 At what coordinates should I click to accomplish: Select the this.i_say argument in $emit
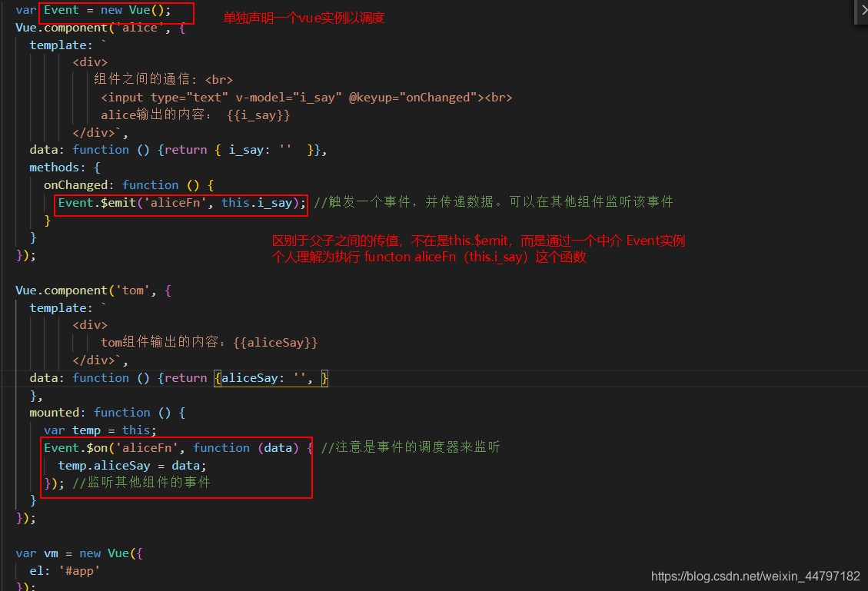point(257,203)
